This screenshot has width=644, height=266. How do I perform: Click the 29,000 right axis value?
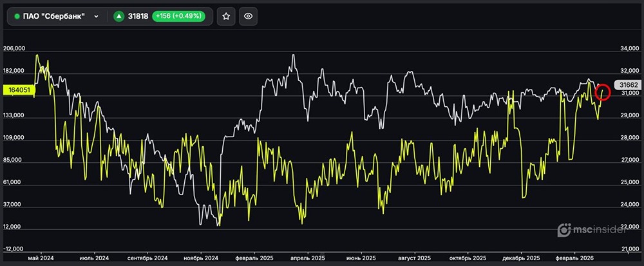[629, 115]
